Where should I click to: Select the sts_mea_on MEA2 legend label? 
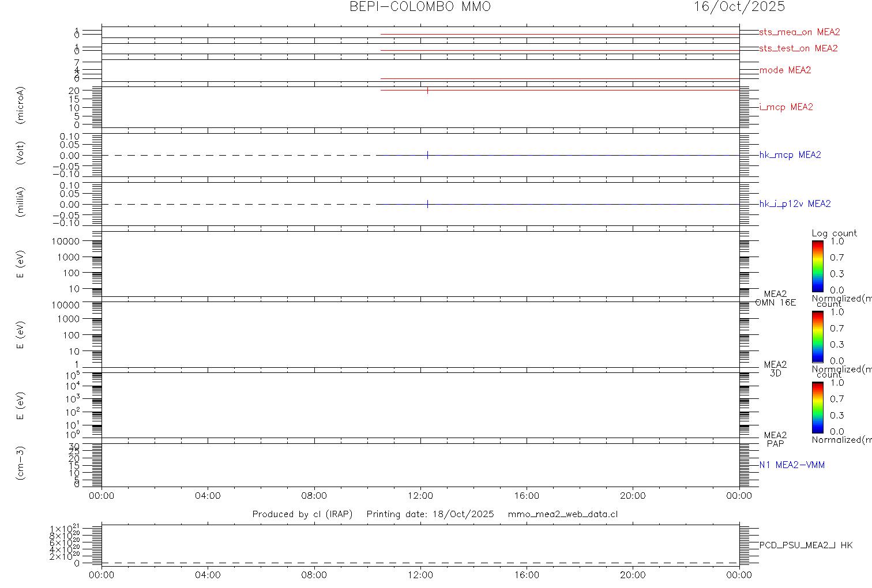coord(799,32)
